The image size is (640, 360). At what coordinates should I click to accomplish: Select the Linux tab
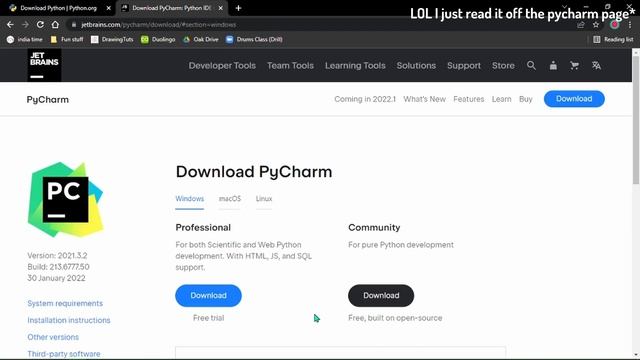point(264,199)
